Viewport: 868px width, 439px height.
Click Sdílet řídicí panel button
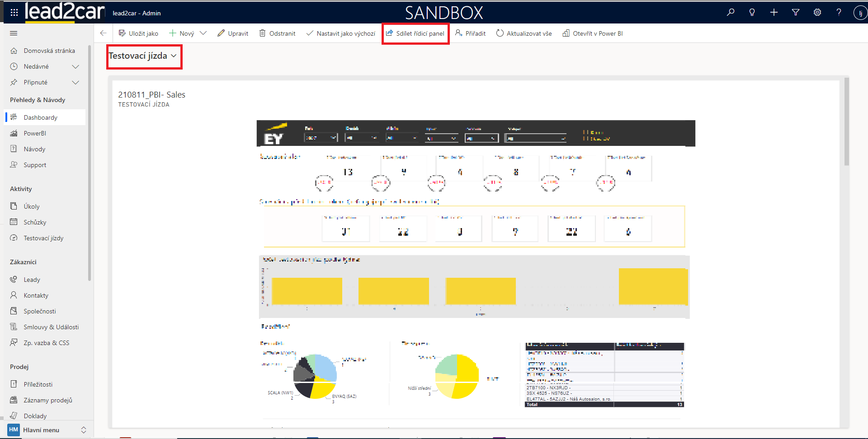click(x=415, y=33)
